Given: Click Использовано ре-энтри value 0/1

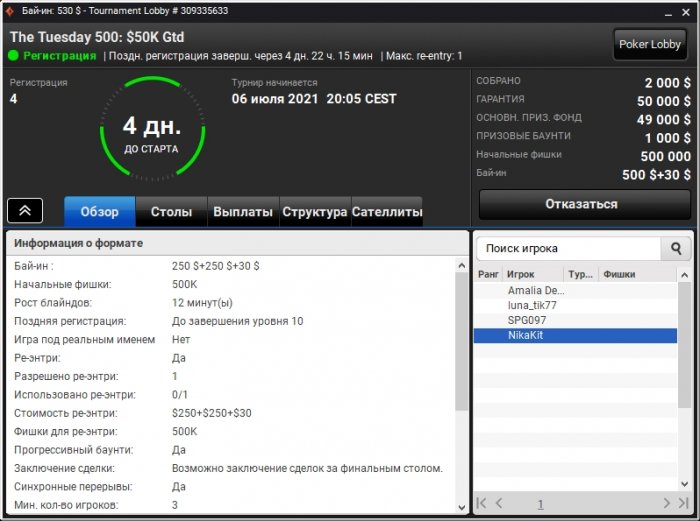Looking at the screenshot, I should pyautogui.click(x=180, y=395).
